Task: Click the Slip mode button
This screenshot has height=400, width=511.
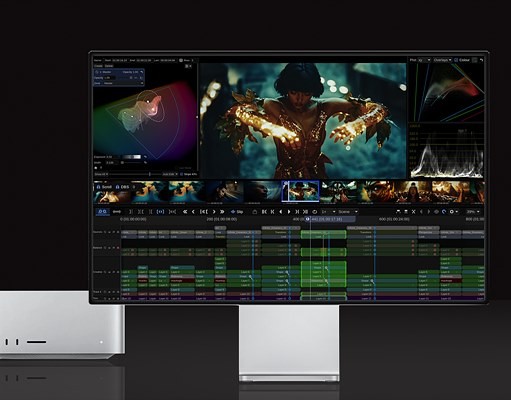Action: pos(237,212)
